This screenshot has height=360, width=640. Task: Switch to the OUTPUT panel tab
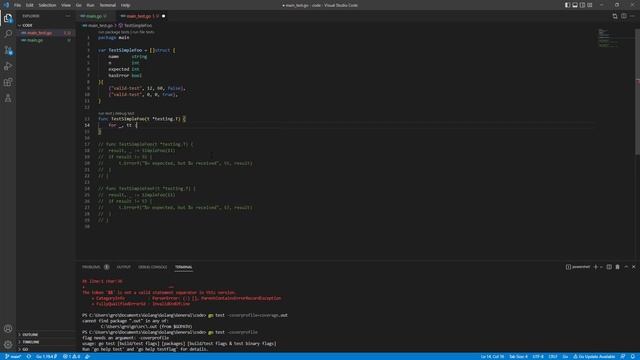pos(124,267)
